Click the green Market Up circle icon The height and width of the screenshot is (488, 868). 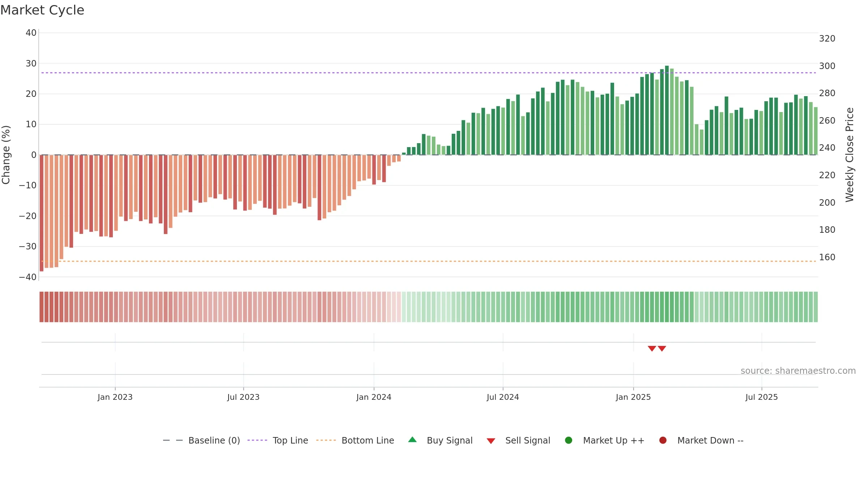(x=569, y=440)
